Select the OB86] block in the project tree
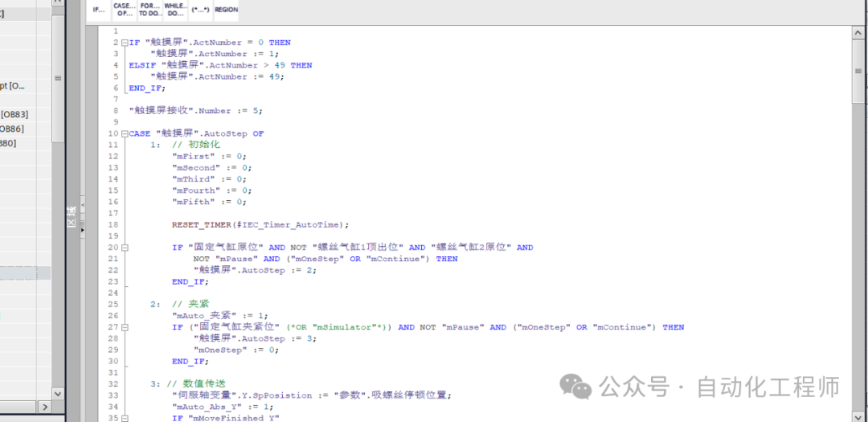The image size is (868, 422). [x=11, y=129]
